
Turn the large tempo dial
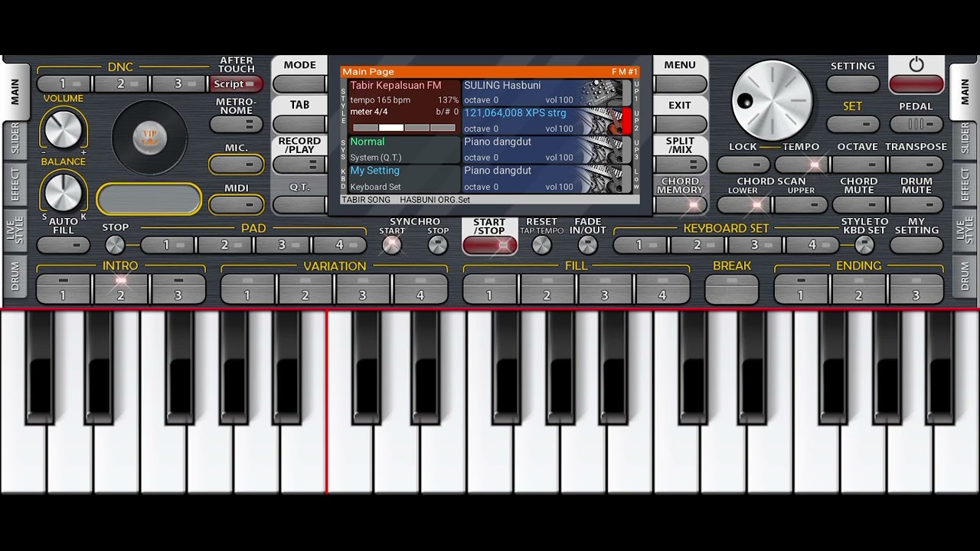[x=772, y=100]
